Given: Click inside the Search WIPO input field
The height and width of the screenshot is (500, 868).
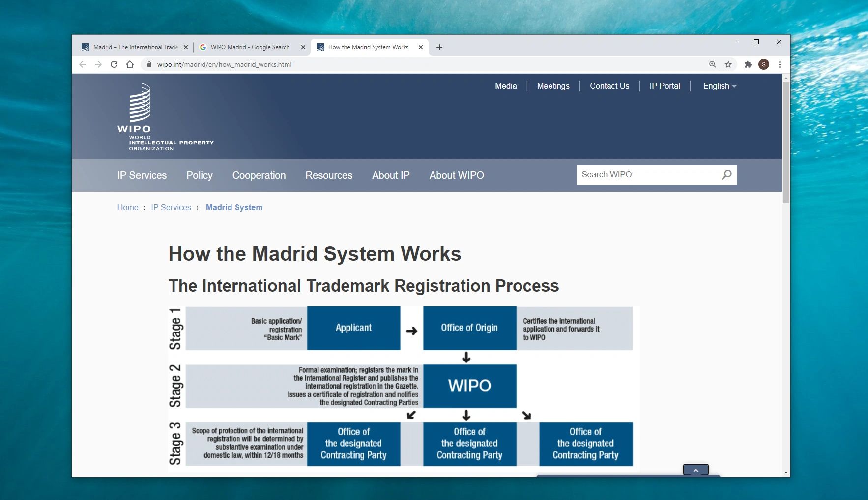Looking at the screenshot, I should 639,174.
